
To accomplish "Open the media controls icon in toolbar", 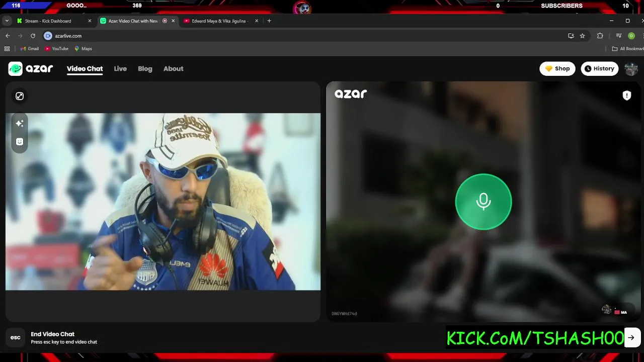I will click(618, 36).
